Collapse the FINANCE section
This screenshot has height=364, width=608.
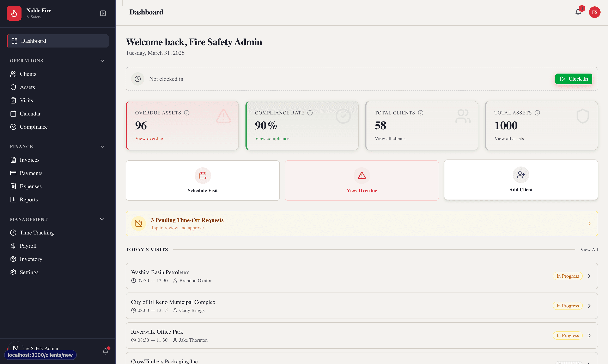(x=102, y=146)
